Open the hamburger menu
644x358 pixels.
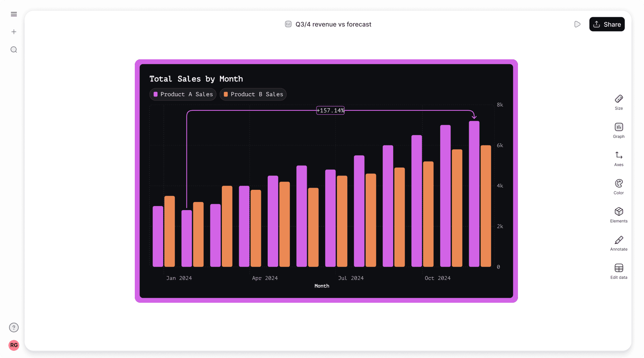[x=14, y=14]
